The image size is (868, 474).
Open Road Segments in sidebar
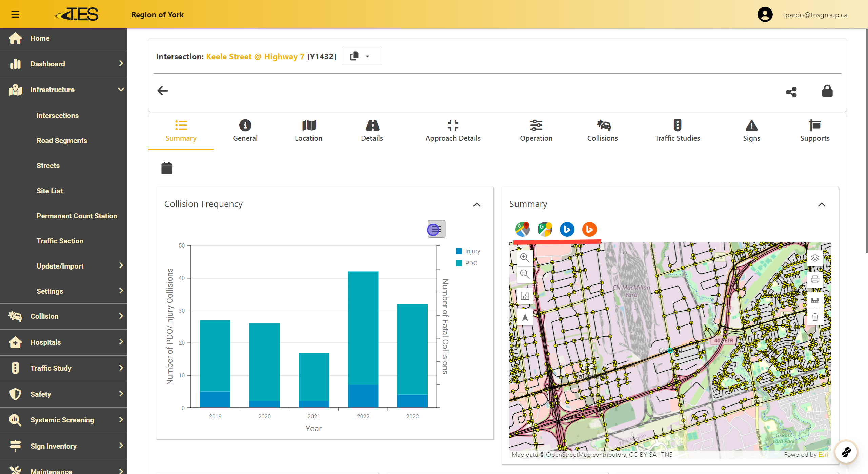62,140
